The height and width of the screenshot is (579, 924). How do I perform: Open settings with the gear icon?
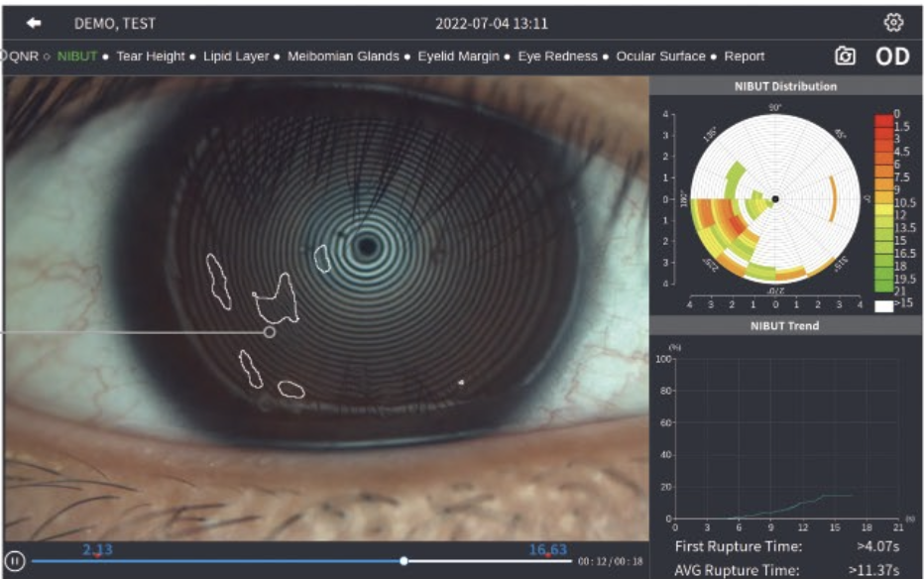click(x=893, y=23)
